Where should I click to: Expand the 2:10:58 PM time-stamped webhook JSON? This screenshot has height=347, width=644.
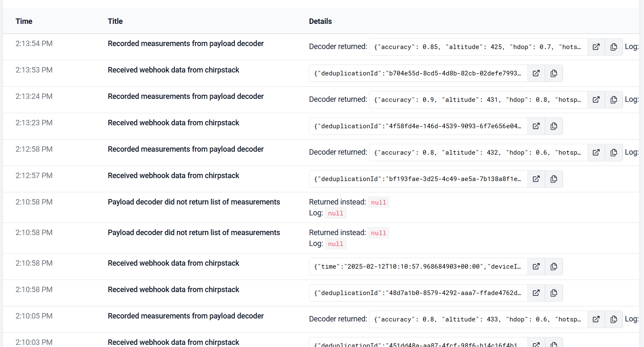pyautogui.click(x=536, y=267)
